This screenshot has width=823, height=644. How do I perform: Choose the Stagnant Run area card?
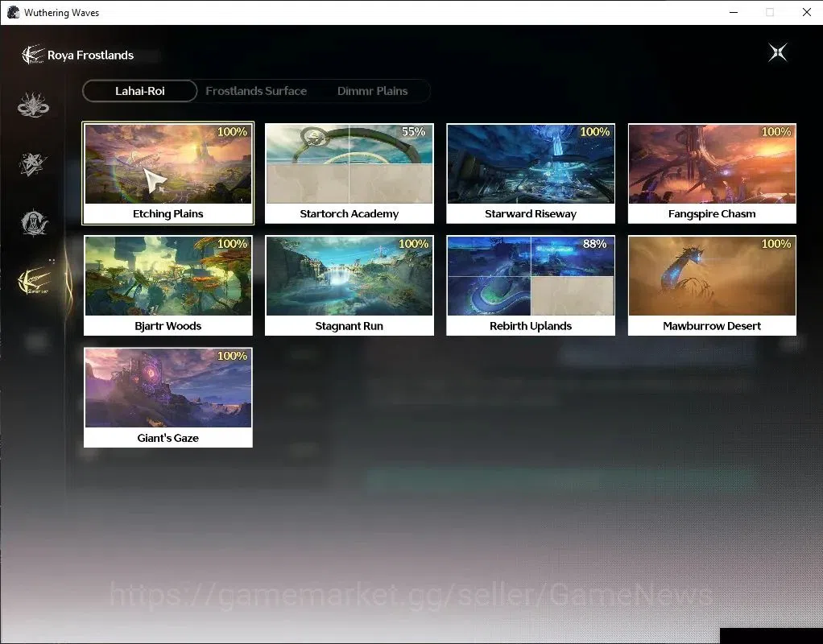[x=349, y=286]
